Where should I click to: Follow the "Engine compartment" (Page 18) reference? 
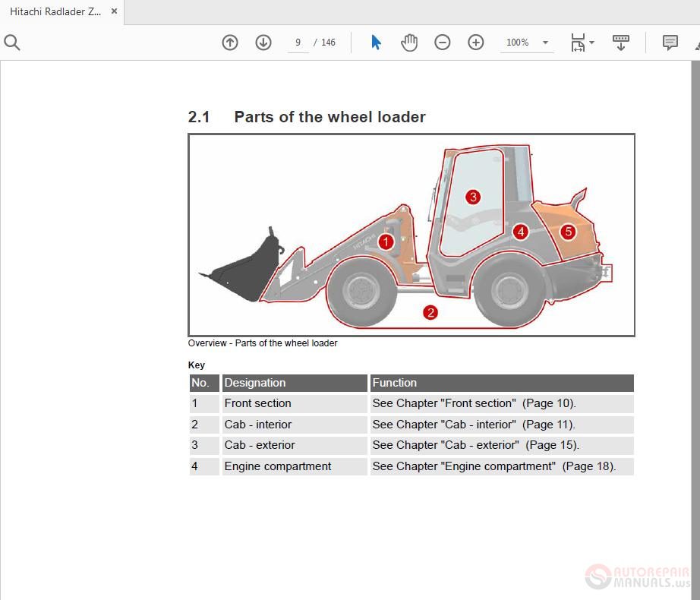point(493,466)
